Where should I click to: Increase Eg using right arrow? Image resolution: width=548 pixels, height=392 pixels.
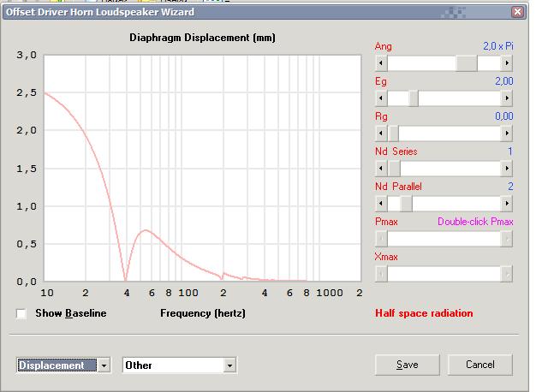[507, 98]
